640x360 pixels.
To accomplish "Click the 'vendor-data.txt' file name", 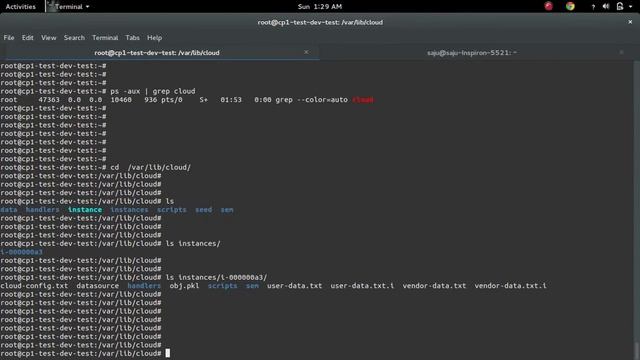I will 434,286.
